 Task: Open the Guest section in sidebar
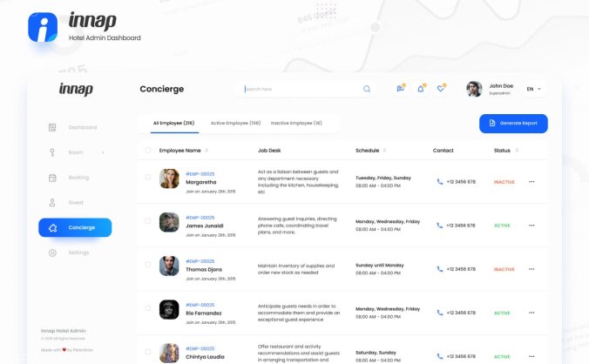coord(74,202)
